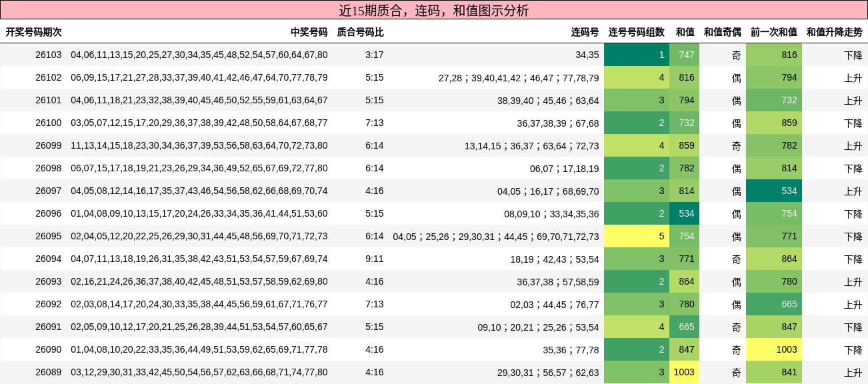
Task: Click the yellow group count 5 cell
Action: coord(637,236)
